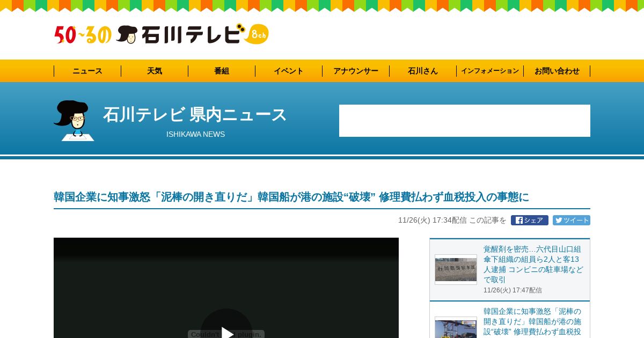Open the お問い合わせ menu
644x338 pixels.
coord(557,71)
